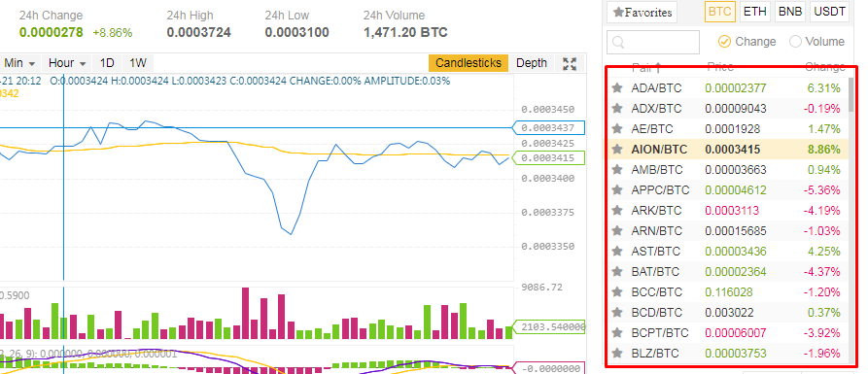This screenshot has height=374, width=868.
Task: Star the APPC/BTC pair as favorite
Action: tap(616, 189)
